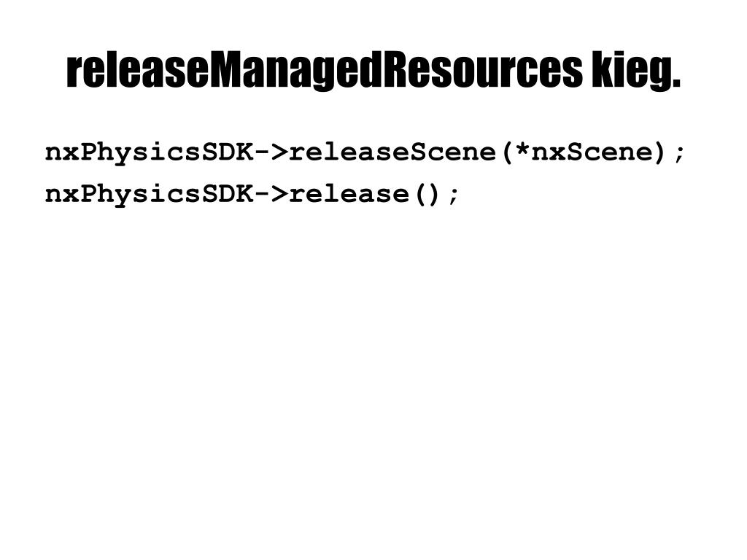Select the release method name on line two
The height and width of the screenshot is (560, 747).
pyautogui.click(x=349, y=194)
